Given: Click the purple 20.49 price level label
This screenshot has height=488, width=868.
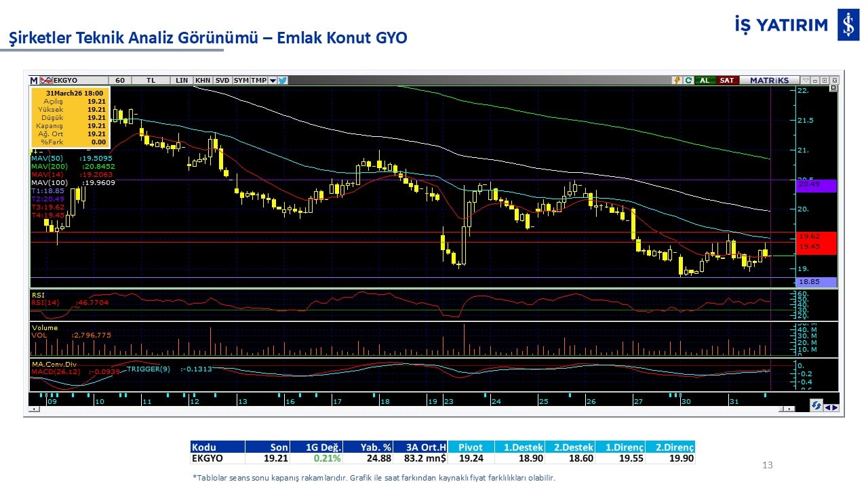Looking at the screenshot, I should 817,185.
